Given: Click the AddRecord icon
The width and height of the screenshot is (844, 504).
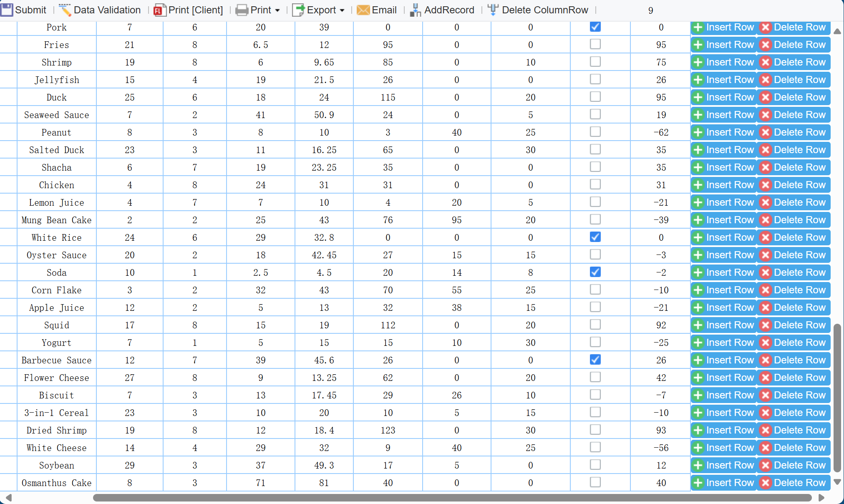Looking at the screenshot, I should point(415,10).
